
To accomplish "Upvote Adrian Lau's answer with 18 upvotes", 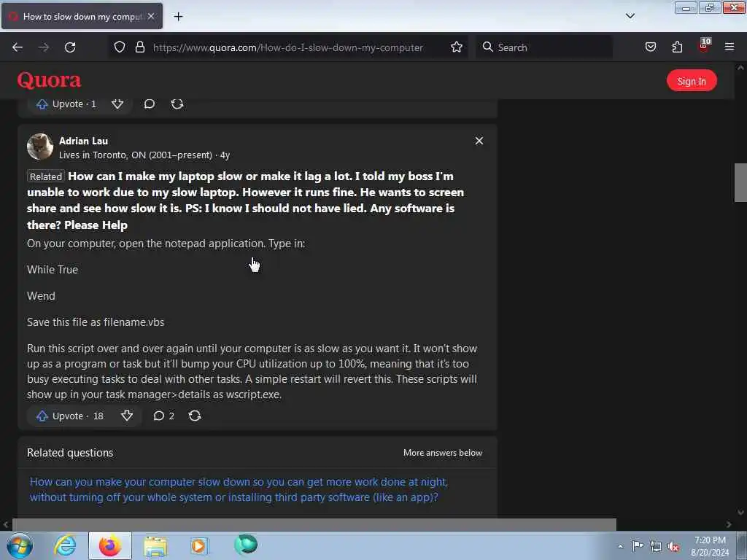I will tap(70, 416).
